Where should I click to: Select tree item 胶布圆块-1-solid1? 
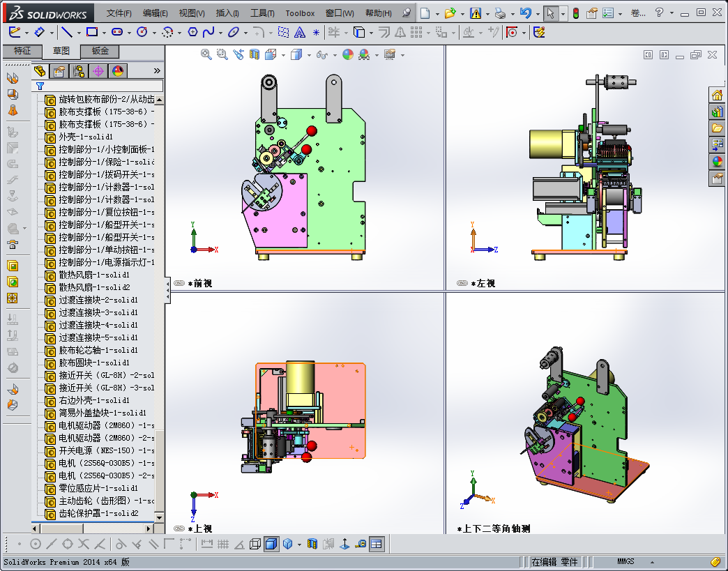(x=94, y=363)
